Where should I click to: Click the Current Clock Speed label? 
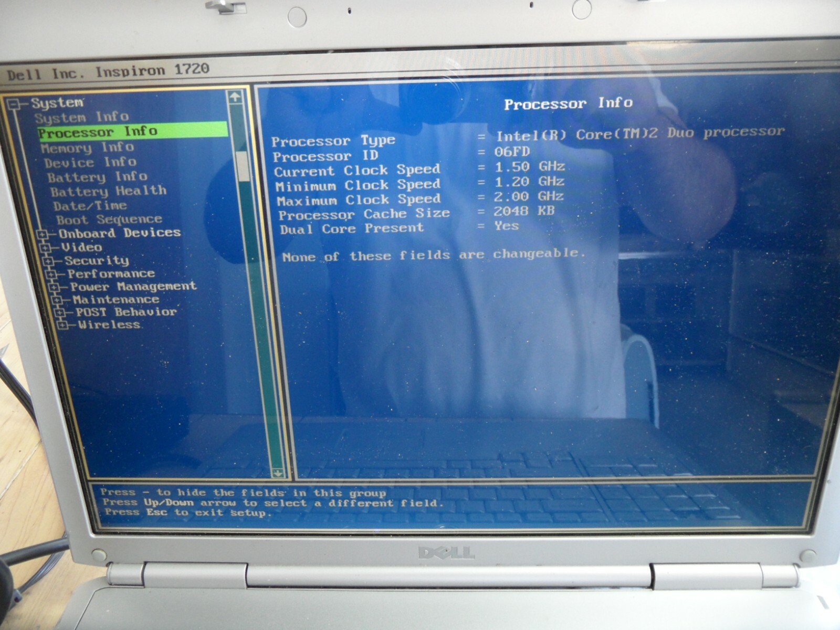tap(357, 171)
